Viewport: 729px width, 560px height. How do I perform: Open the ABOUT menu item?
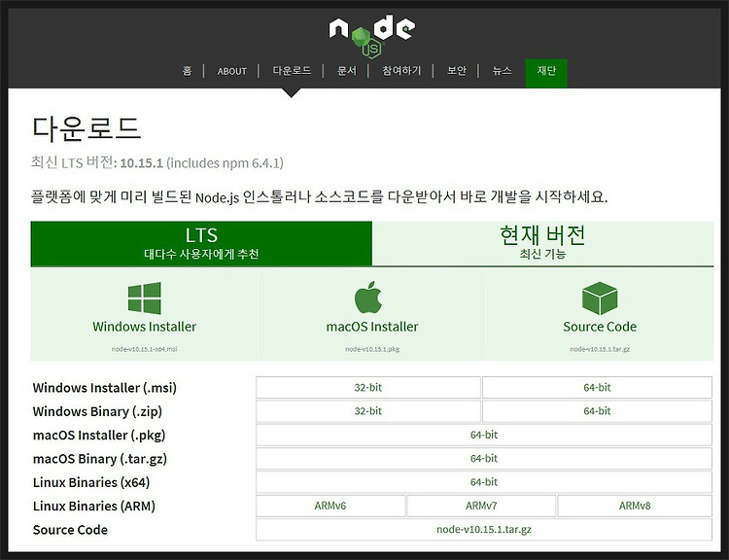pyautogui.click(x=231, y=71)
